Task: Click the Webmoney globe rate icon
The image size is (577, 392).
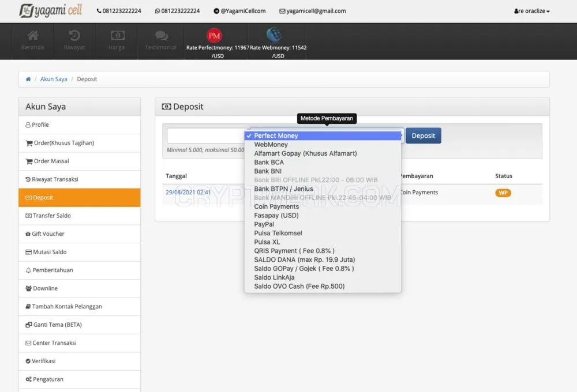Action: tap(274, 35)
